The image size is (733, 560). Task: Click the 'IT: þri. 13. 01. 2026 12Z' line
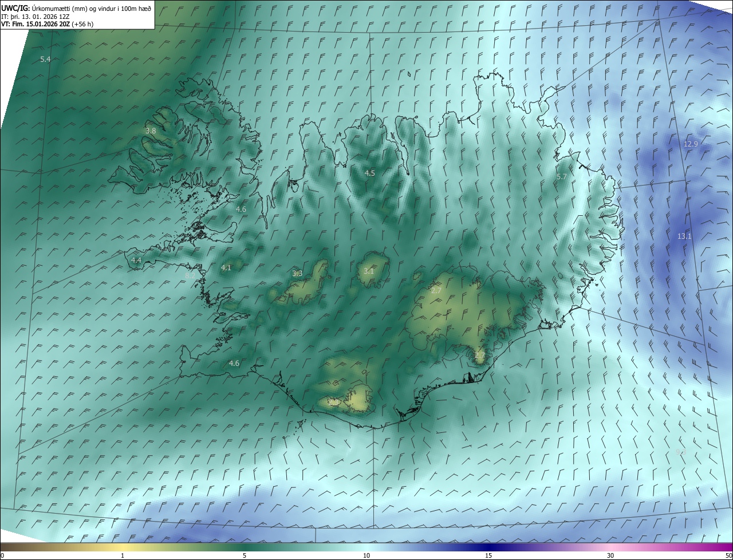[x=36, y=17]
